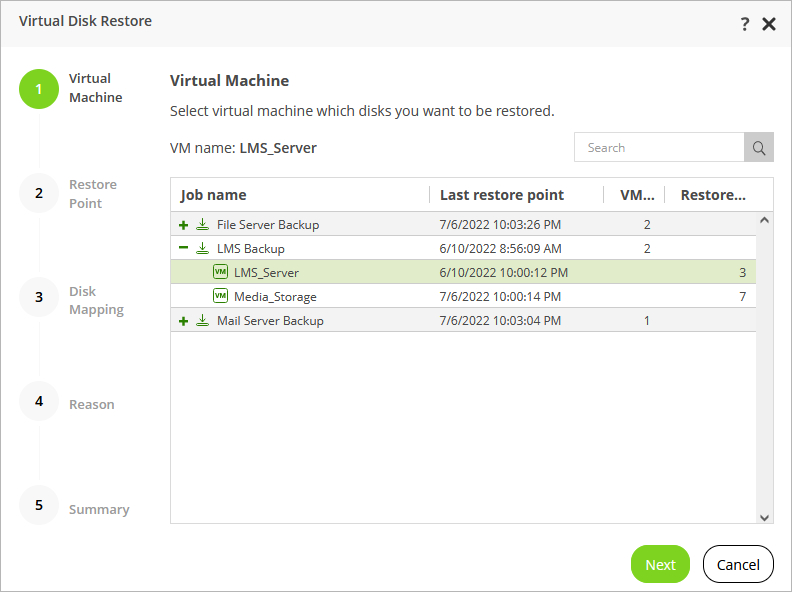Close the Virtual Disk Restore dialog

coord(769,24)
